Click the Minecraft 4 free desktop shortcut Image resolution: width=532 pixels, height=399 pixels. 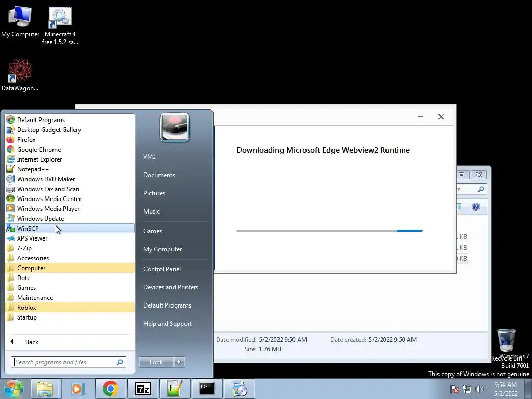pos(60,26)
